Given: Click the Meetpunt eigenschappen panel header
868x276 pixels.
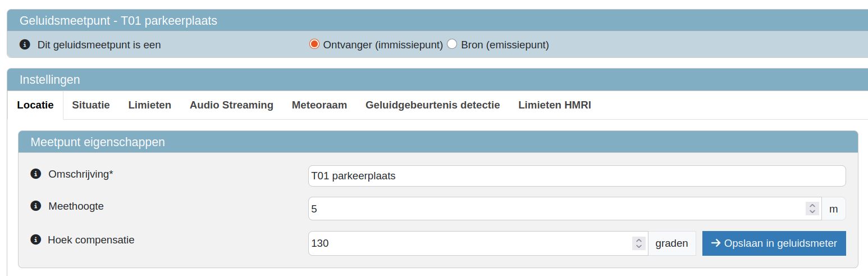Looking at the screenshot, I should pos(438,142).
